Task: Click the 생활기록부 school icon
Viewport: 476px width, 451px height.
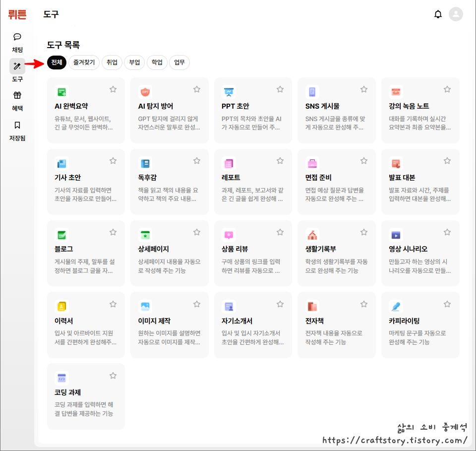Action: 312,235
